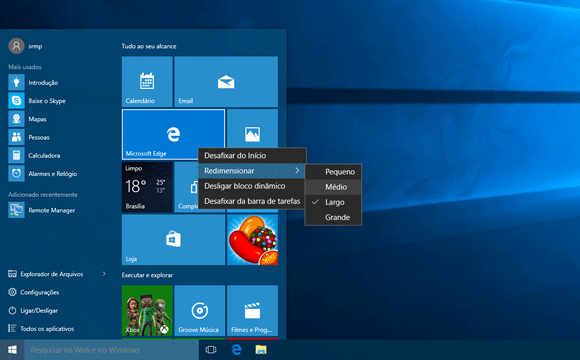Launch the Microsoft Edge tile
Viewport: 580px width, 360px height.
[x=173, y=135]
